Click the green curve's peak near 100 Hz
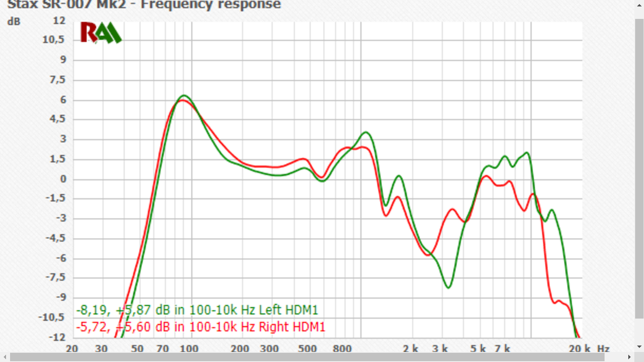This screenshot has width=644, height=362. tap(184, 95)
